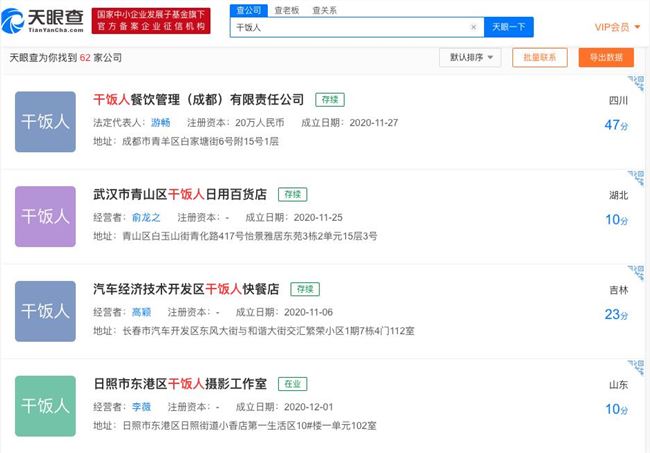This screenshot has width=650, height=453.
Task: Click the founding date 2020-12-01
Action: [x=308, y=407]
